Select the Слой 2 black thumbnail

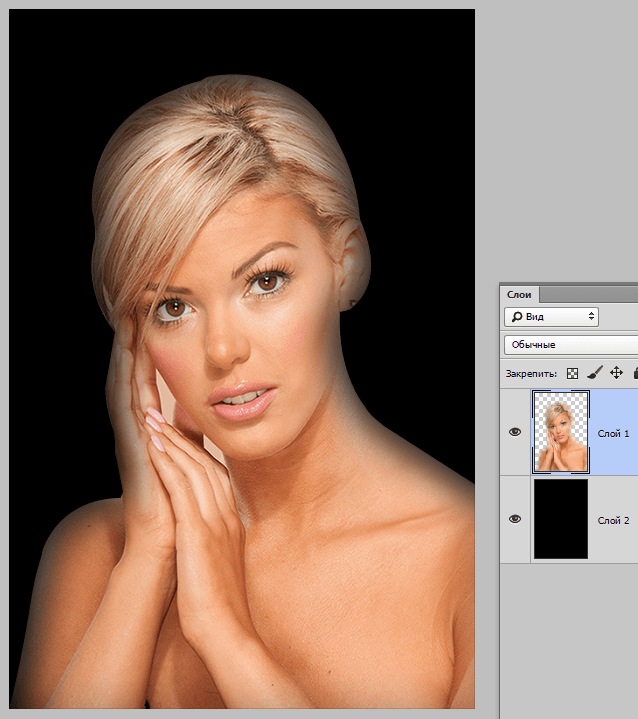tap(561, 519)
